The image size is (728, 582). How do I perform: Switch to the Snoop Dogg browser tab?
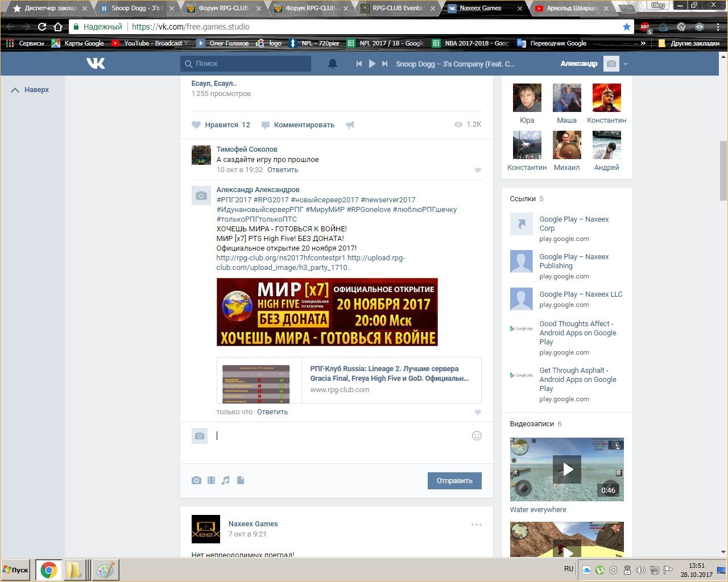[136, 9]
